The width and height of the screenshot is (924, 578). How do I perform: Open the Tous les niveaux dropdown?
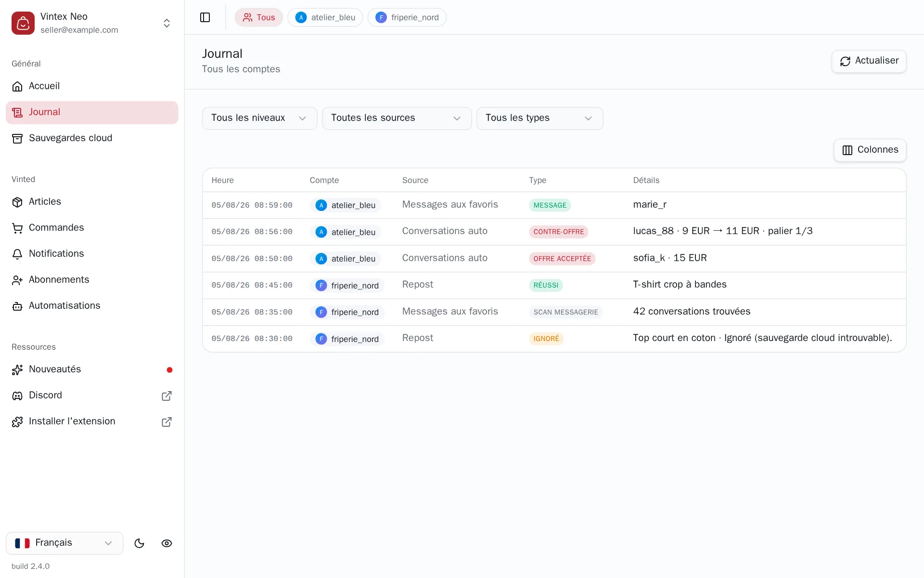pos(259,118)
